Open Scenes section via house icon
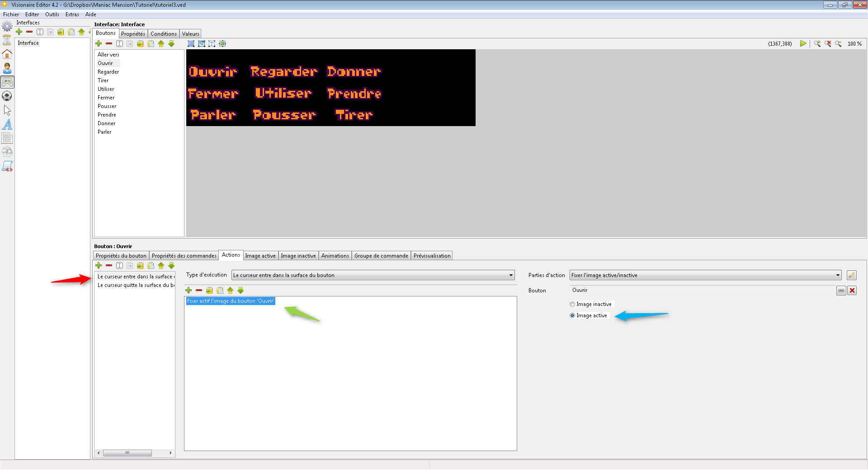Image resolution: width=868 pixels, height=470 pixels. point(7,54)
